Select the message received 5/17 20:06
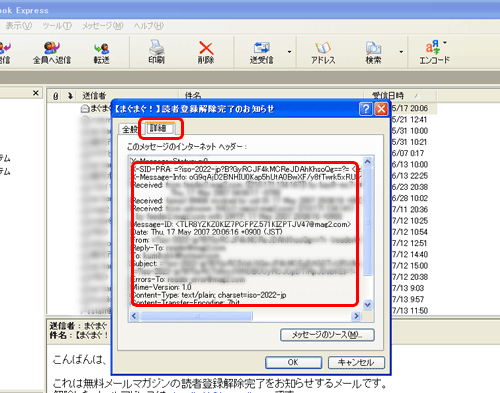Viewport: 500px width, 393px height. 410,108
